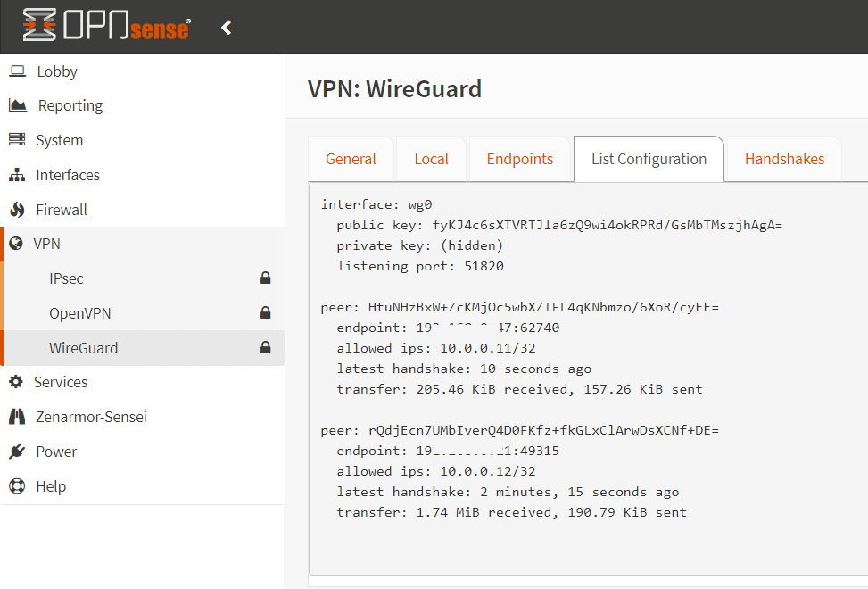Switch to the General tab
Screen dimensions: 868x589
pyautogui.click(x=351, y=159)
